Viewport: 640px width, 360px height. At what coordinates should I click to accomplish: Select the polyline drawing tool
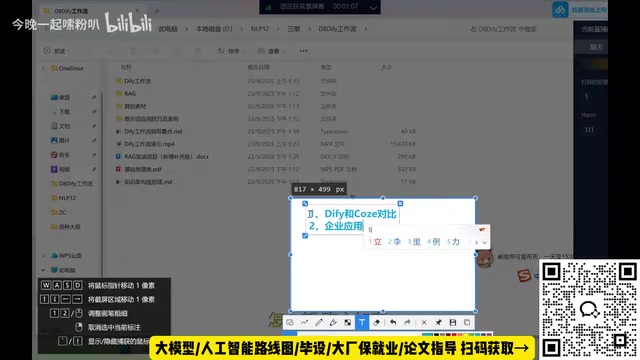point(304,322)
